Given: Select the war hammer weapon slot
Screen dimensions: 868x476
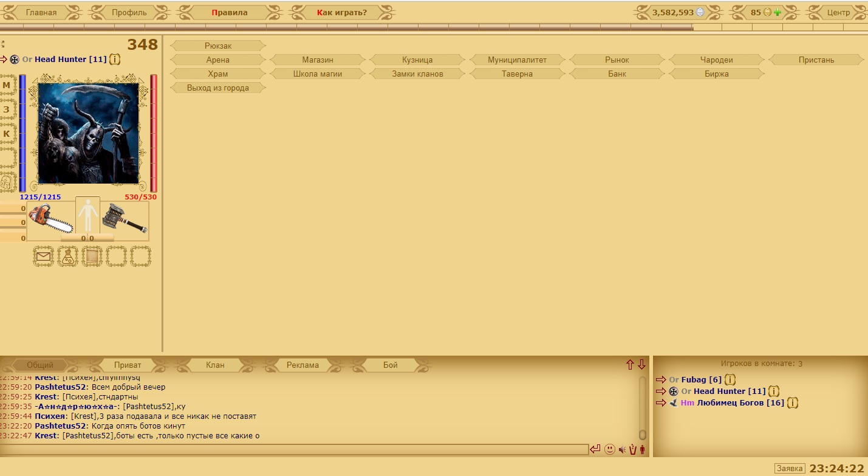Looking at the screenshot, I should tap(125, 219).
